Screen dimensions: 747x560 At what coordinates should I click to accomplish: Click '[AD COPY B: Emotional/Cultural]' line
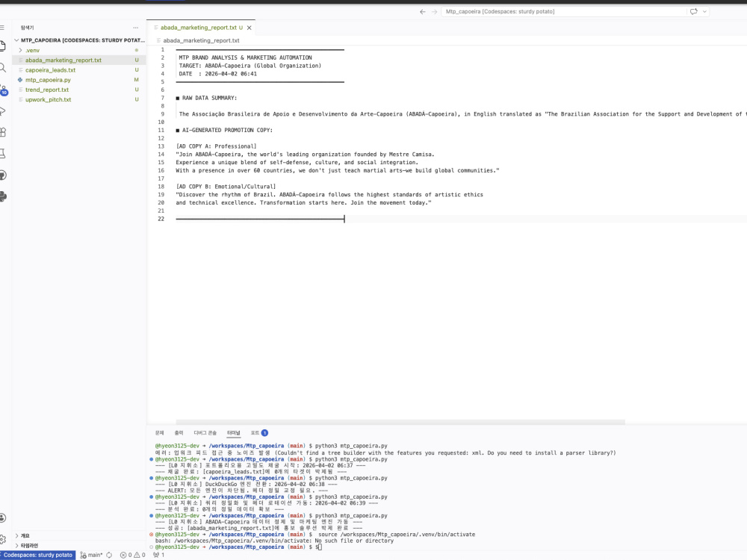(x=226, y=187)
